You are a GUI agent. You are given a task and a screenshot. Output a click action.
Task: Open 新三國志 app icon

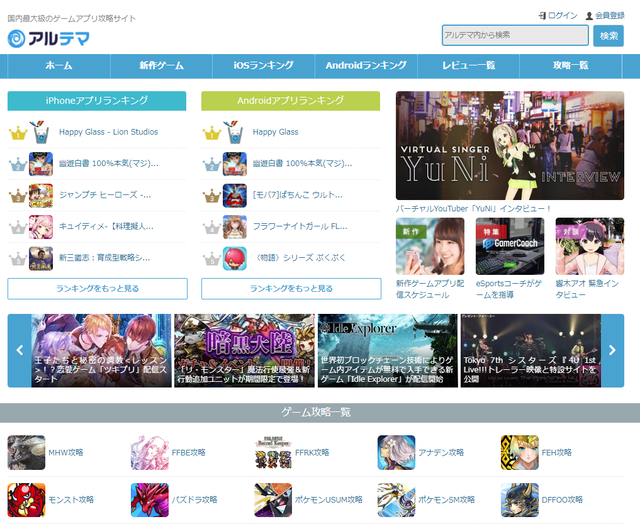pyautogui.click(x=41, y=258)
